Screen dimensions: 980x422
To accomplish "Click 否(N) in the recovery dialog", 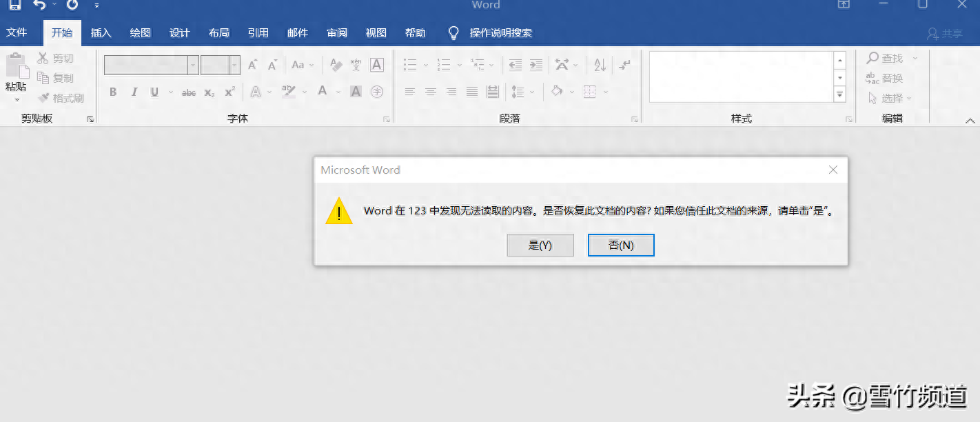I will click(620, 245).
